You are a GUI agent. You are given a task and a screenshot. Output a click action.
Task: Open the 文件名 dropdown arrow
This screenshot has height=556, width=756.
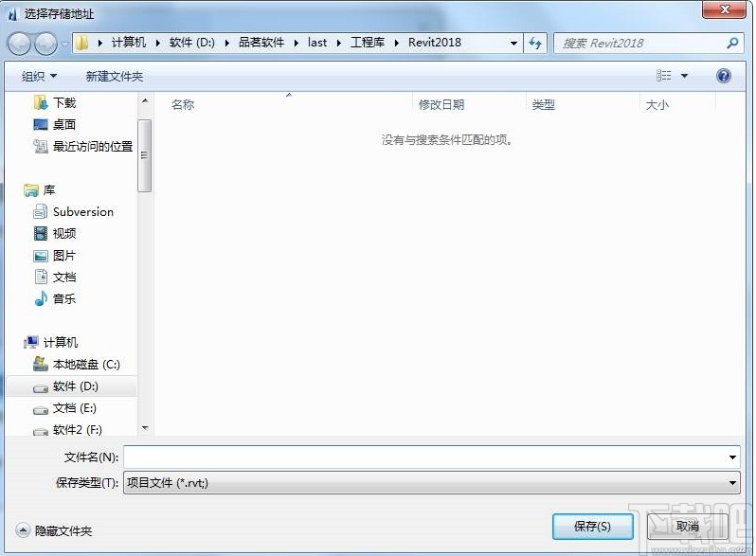click(732, 457)
